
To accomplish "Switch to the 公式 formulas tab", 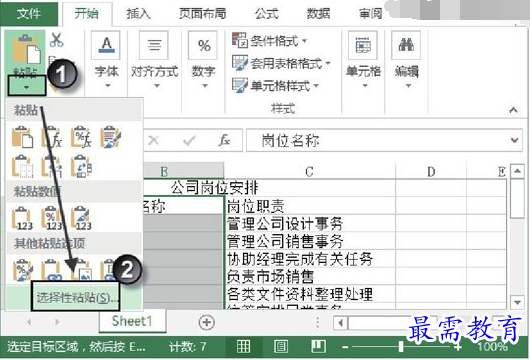I will tap(267, 14).
